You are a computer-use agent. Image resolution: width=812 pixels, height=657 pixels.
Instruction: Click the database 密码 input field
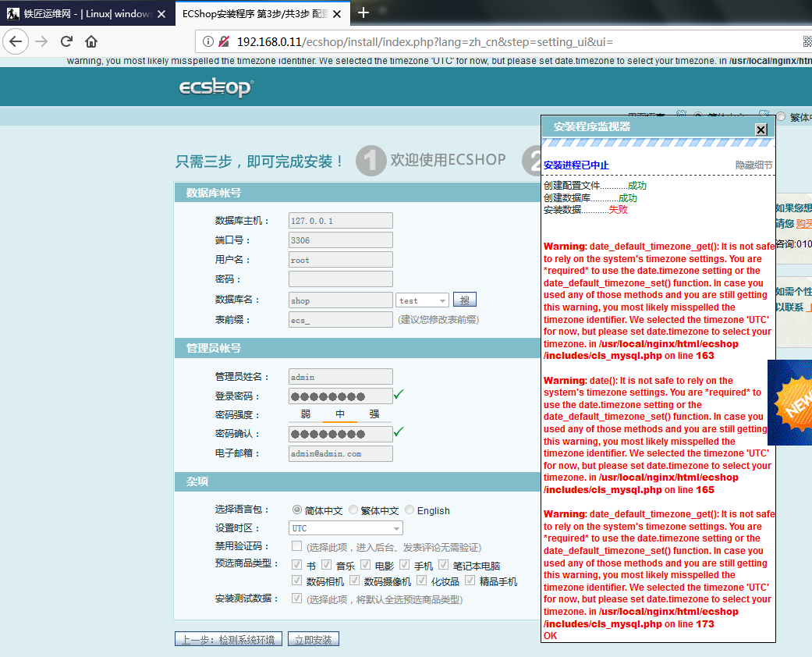(341, 279)
